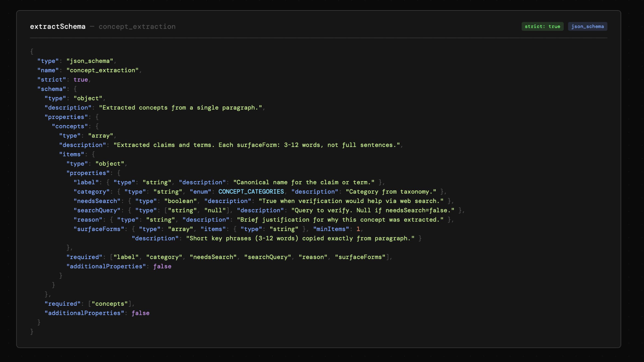This screenshot has width=644, height=362.
Task: Click the "schema" key opening brace line
Action: 52,89
